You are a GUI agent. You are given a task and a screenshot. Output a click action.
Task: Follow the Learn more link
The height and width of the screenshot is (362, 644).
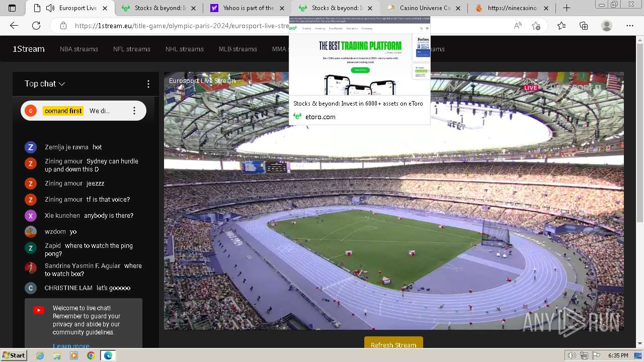click(71, 345)
